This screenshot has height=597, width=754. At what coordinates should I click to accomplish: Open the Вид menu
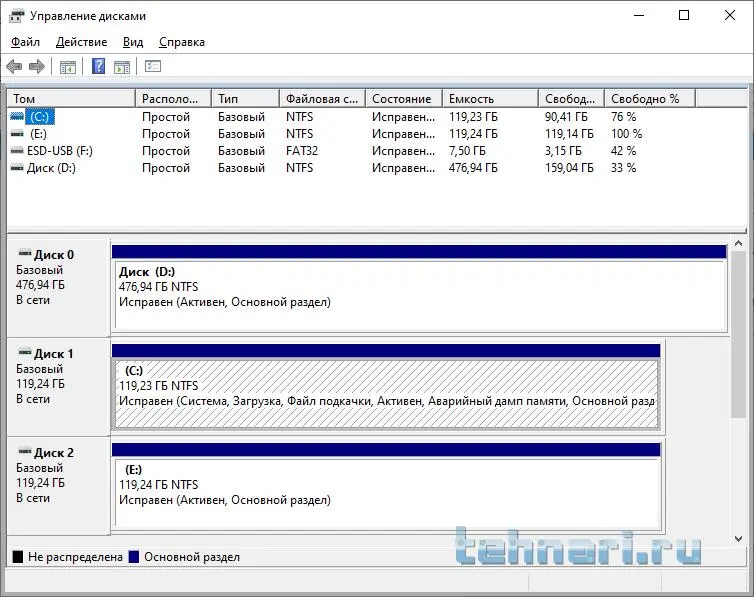pos(133,42)
